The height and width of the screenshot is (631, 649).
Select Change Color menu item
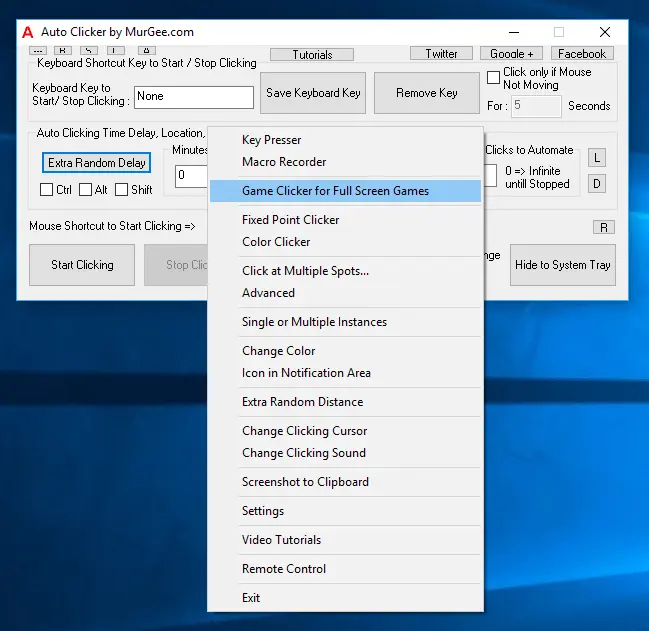click(278, 351)
